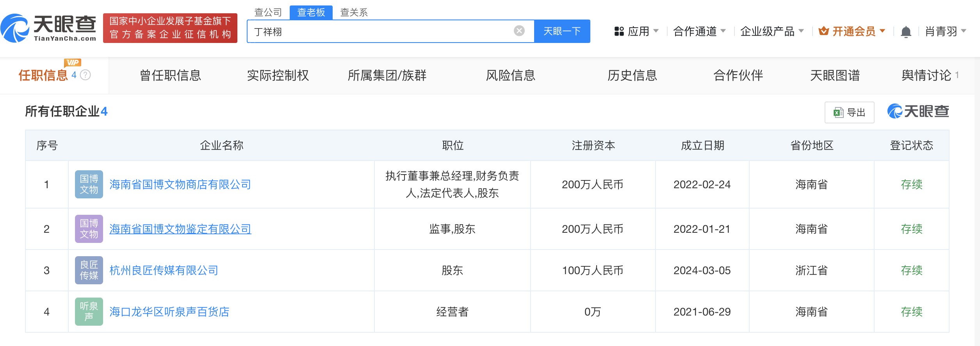Click the 导出 export button
980x346 pixels.
pyautogui.click(x=849, y=112)
